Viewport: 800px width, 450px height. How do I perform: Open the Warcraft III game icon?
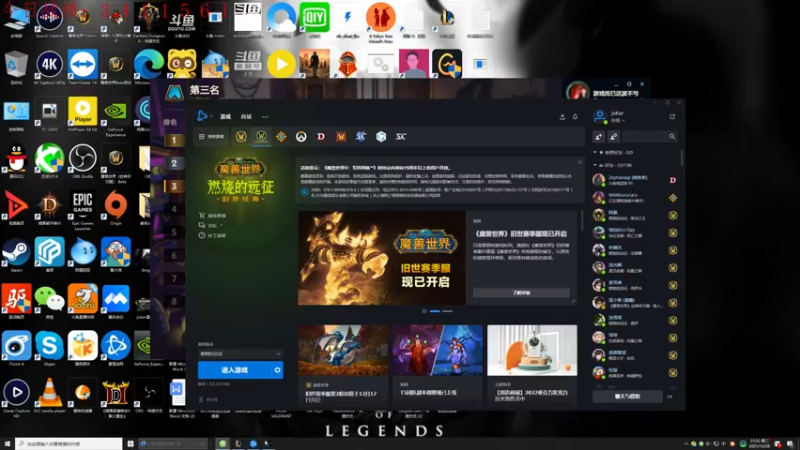341,136
